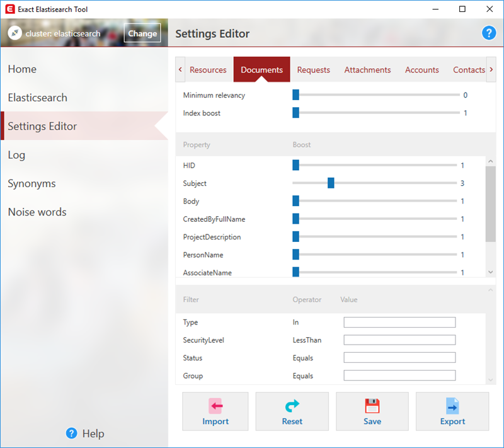The width and height of the screenshot is (504, 448).
Task: Click the CreatedByFullName property label
Action: pos(214,219)
